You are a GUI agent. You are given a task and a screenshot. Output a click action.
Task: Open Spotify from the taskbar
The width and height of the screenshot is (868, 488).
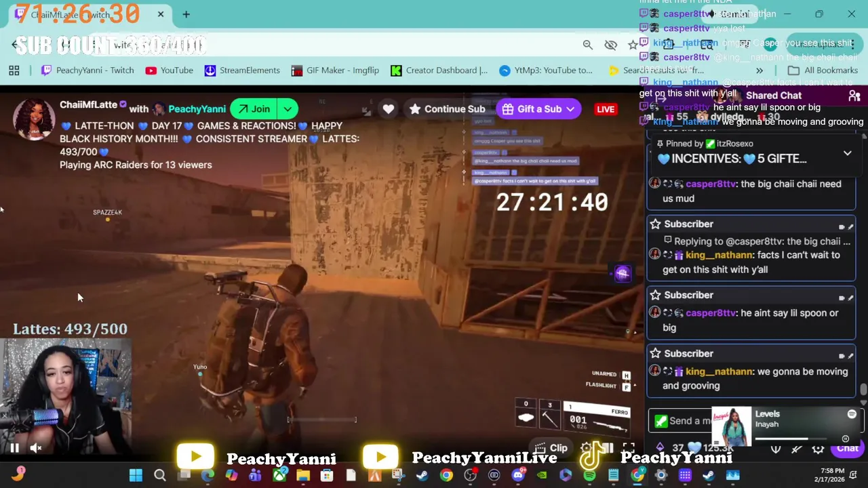coord(589,475)
